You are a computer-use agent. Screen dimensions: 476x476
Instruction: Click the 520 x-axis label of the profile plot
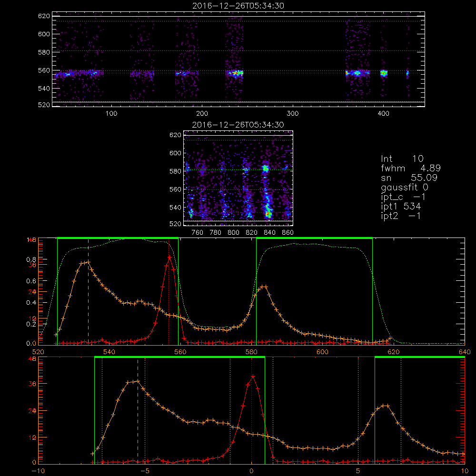pyautogui.click(x=38, y=352)
